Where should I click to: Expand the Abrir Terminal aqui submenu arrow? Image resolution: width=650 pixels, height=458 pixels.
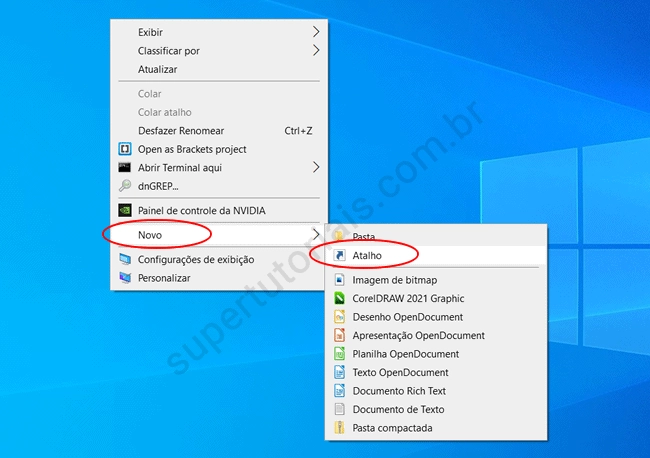click(316, 167)
